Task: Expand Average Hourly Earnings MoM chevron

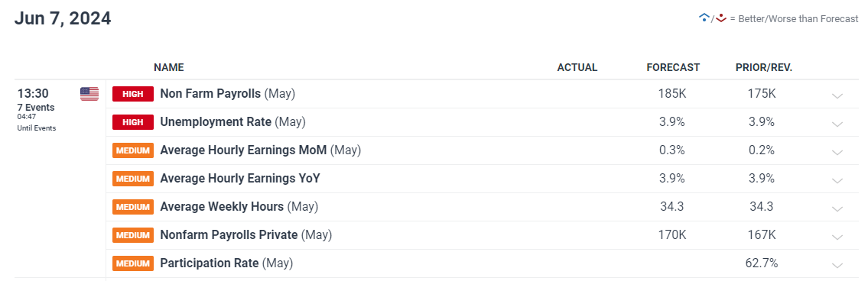Action: point(837,152)
